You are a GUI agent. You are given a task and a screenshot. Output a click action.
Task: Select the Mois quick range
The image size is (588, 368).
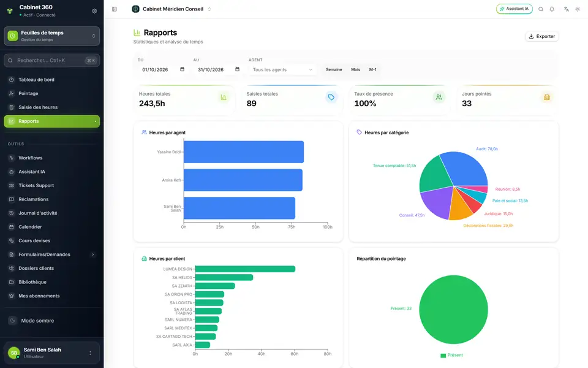(x=355, y=69)
